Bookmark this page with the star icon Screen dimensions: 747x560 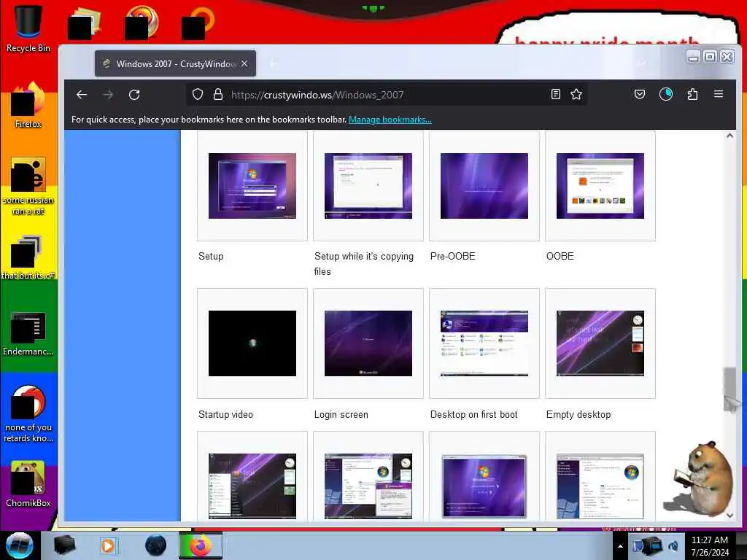click(576, 94)
